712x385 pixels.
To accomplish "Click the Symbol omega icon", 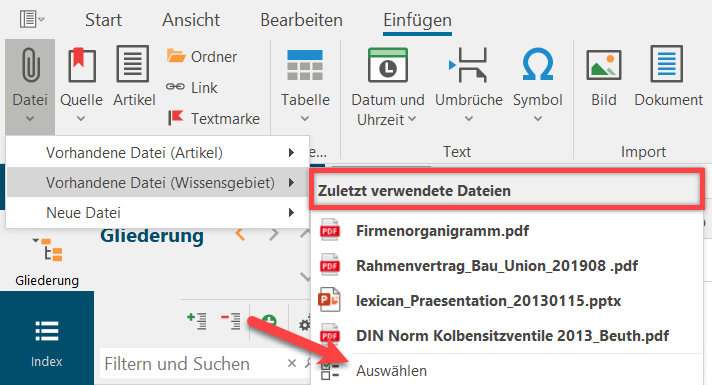I will pyautogui.click(x=538, y=64).
